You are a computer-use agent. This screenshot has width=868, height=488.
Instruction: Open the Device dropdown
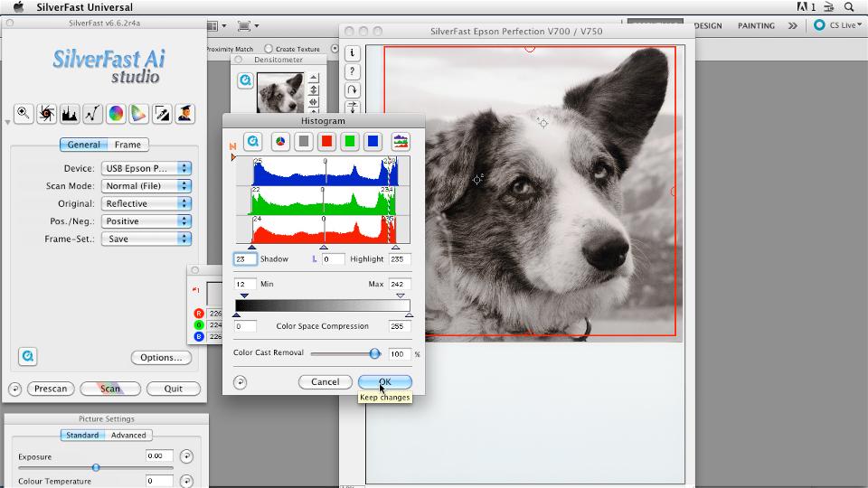(x=146, y=168)
